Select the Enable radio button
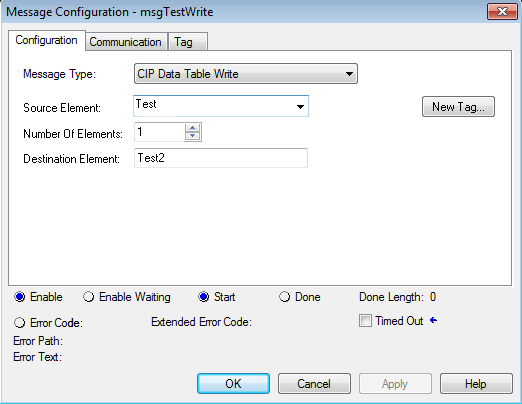Viewport: 522px width, 404px height. coord(20,297)
